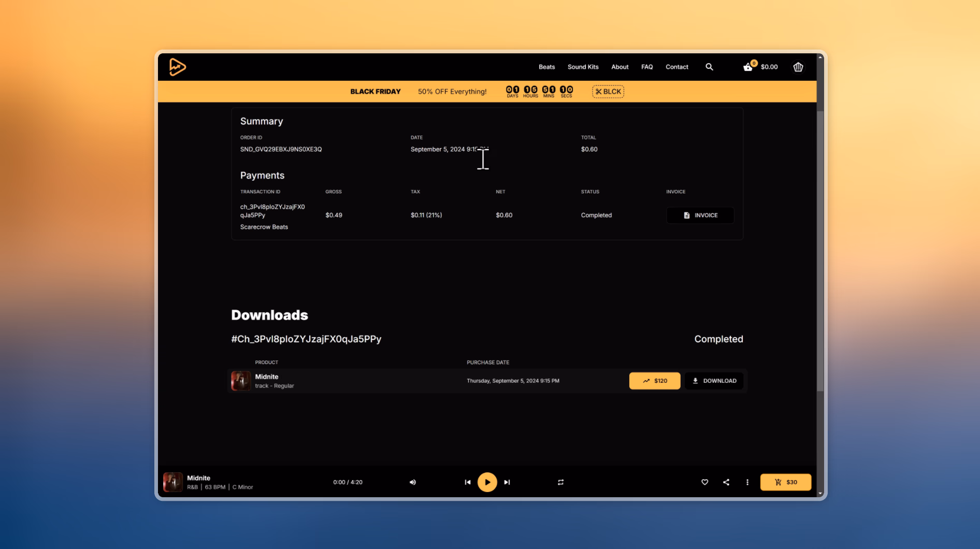Upgrade Midnite license for $120
Image resolution: width=980 pixels, height=549 pixels.
655,381
